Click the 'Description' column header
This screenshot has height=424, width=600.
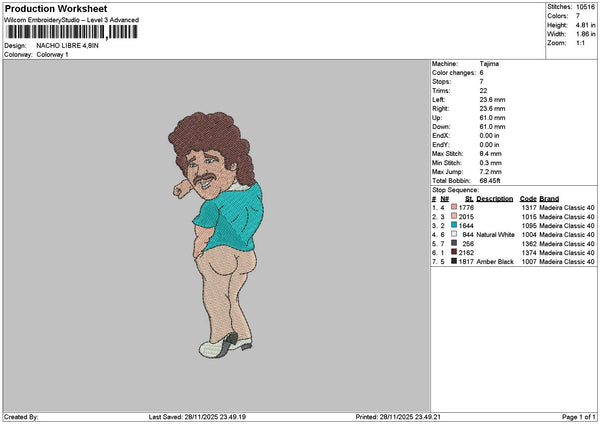(495, 199)
